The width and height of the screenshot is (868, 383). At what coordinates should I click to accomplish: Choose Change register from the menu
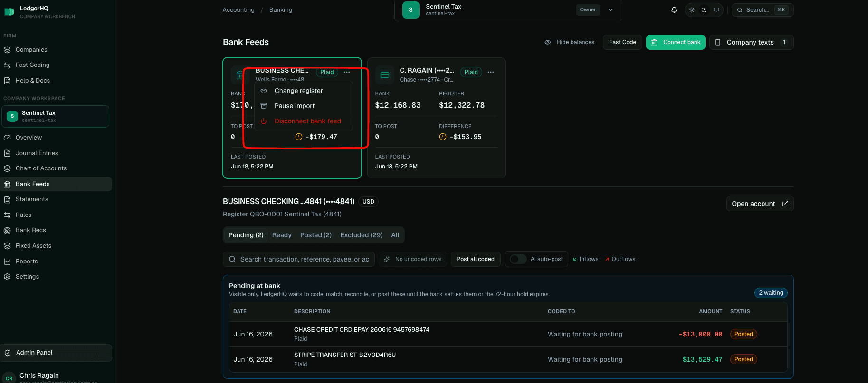pyautogui.click(x=304, y=91)
